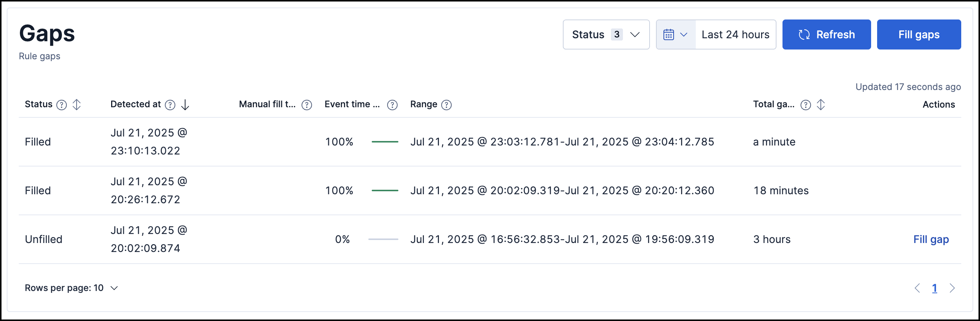Click Fill gap link for unfilled row
The height and width of the screenshot is (321, 980).
(930, 239)
